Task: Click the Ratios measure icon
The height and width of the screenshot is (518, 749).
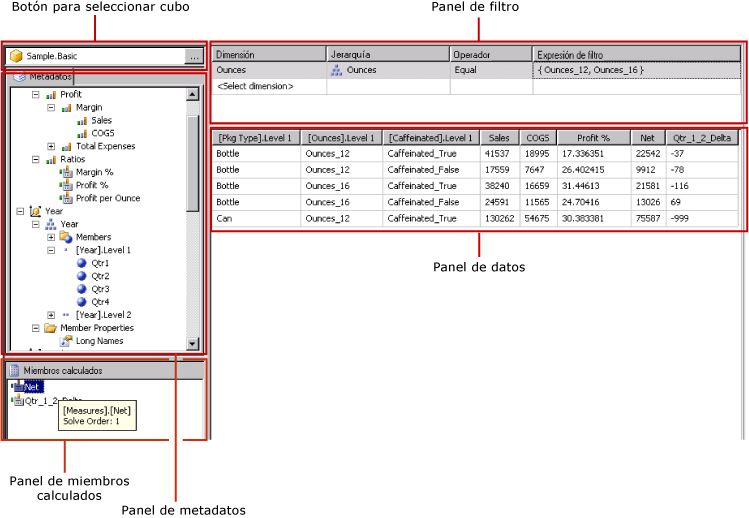Action: pyautogui.click(x=51, y=160)
